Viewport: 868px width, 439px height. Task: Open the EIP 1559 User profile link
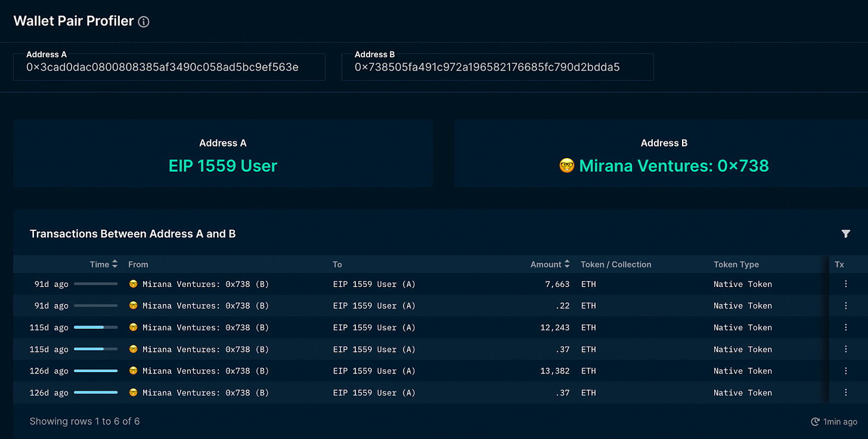tap(222, 165)
